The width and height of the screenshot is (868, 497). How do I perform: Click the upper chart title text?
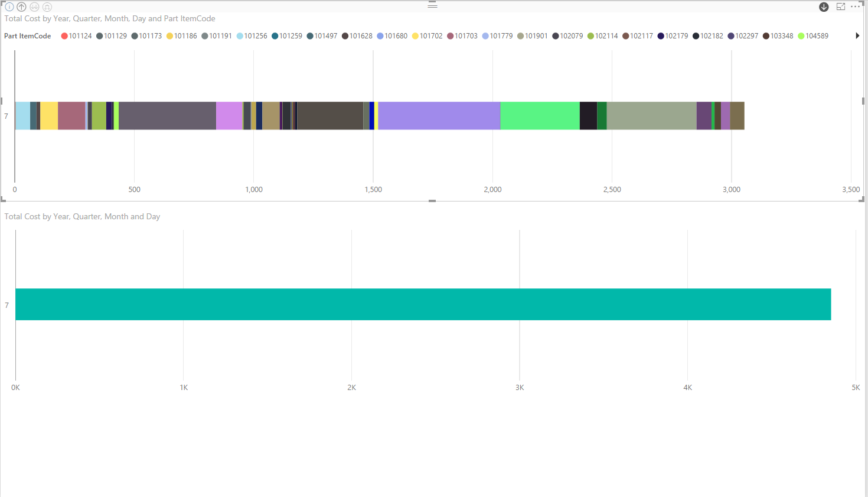click(110, 19)
